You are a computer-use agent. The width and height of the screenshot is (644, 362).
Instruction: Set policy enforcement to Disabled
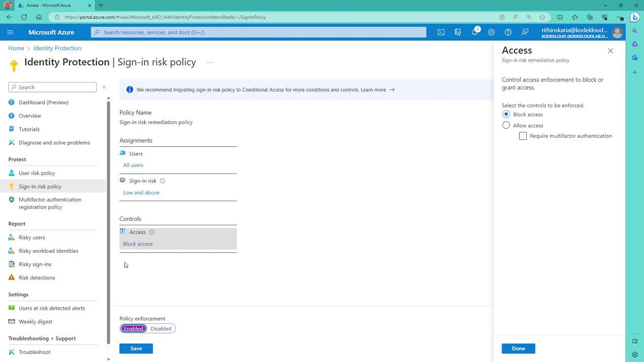(x=161, y=329)
